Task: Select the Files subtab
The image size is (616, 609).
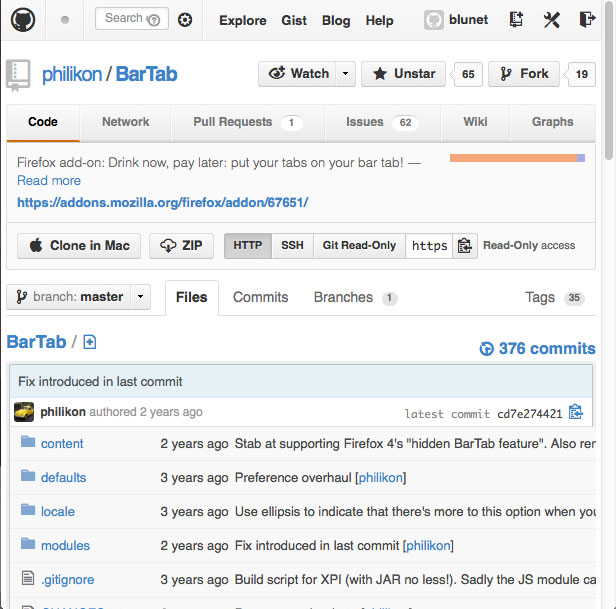Action: click(x=191, y=297)
